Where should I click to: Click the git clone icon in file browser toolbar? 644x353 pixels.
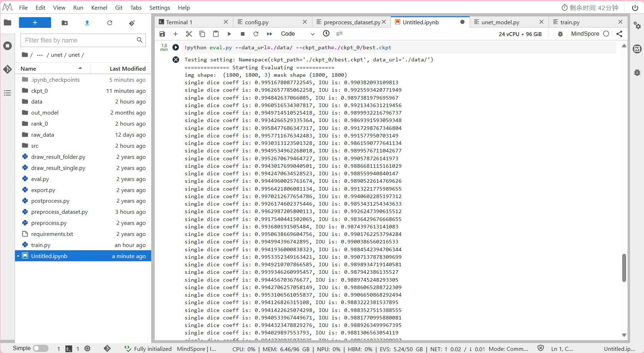132,23
